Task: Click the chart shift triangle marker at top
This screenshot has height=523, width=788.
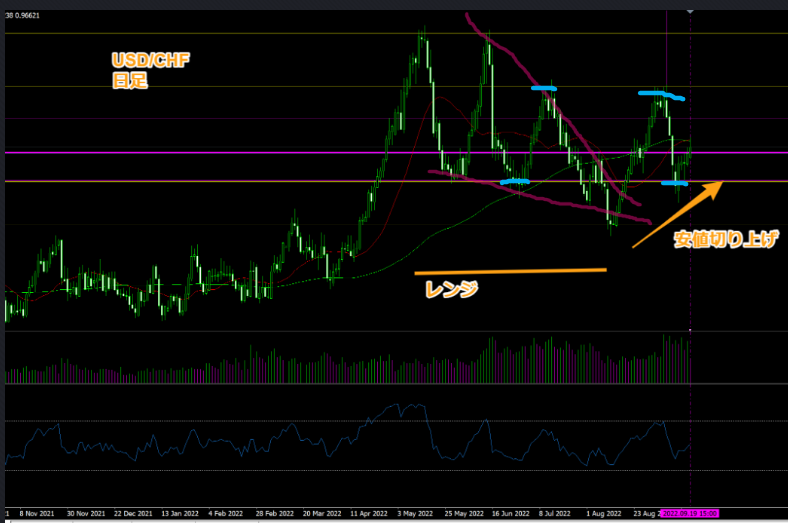Action: [x=690, y=10]
